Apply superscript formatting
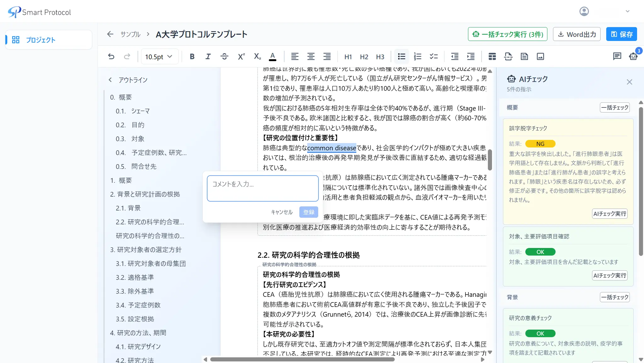 coord(241,56)
